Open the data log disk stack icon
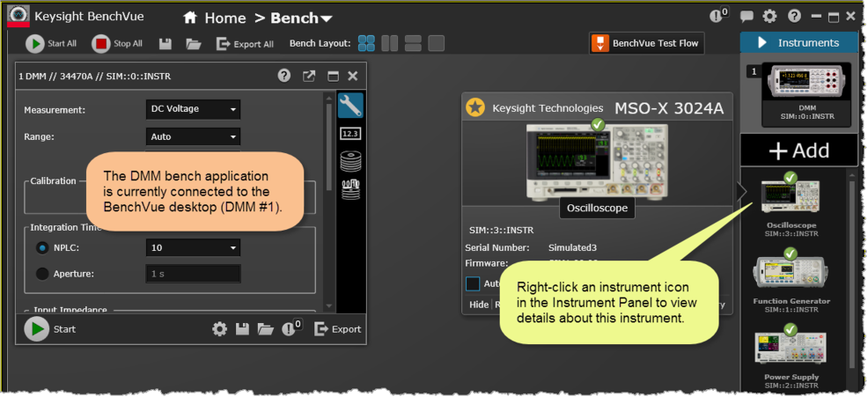Screen dimensions: 868x397 coord(350,162)
